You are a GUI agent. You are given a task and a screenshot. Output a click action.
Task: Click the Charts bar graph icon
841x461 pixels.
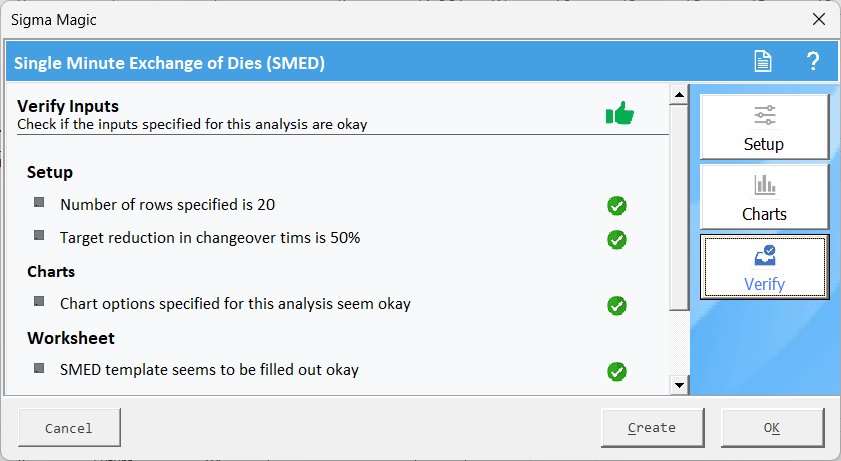click(764, 185)
